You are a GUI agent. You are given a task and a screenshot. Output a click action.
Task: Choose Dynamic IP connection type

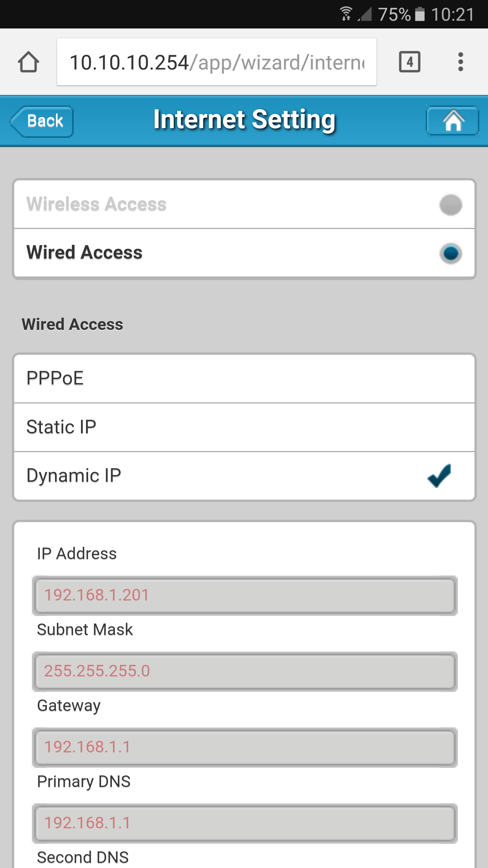[x=244, y=475]
